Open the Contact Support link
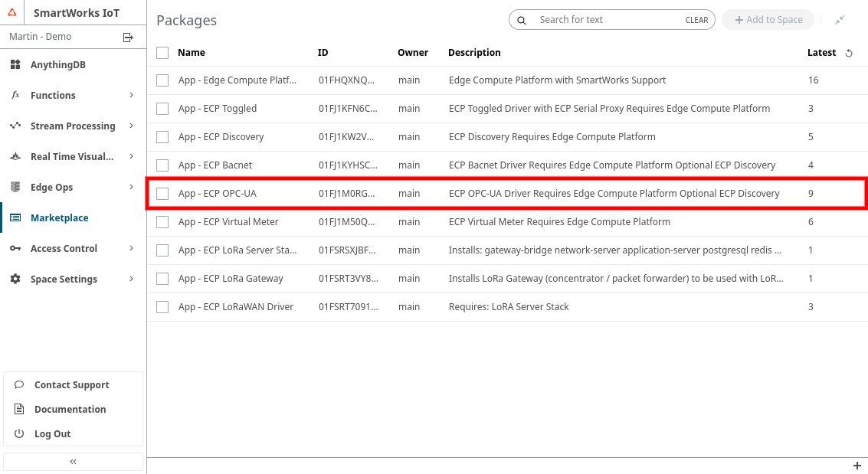Viewport: 868px width, 474px height. pos(71,384)
